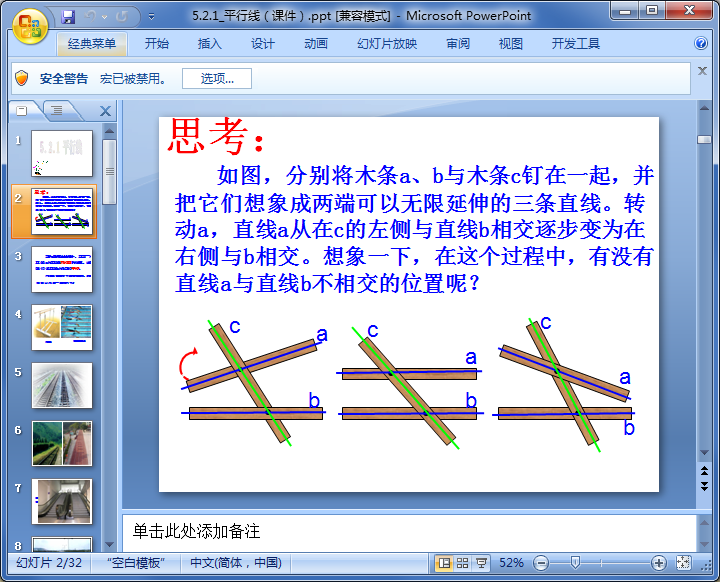Click slide area scroll up arrow

tap(704, 108)
